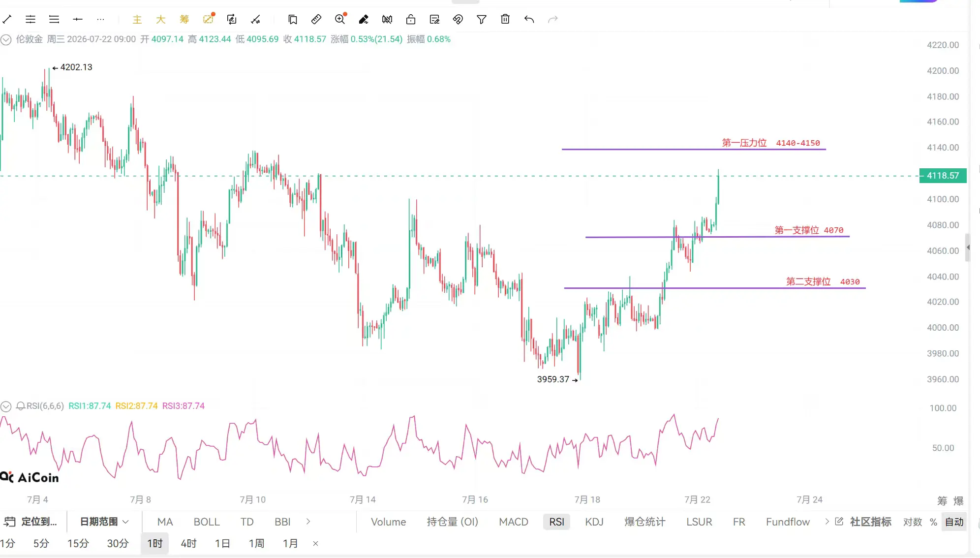The width and height of the screenshot is (980, 558).
Task: Undo the last action arrow
Action: tap(529, 19)
